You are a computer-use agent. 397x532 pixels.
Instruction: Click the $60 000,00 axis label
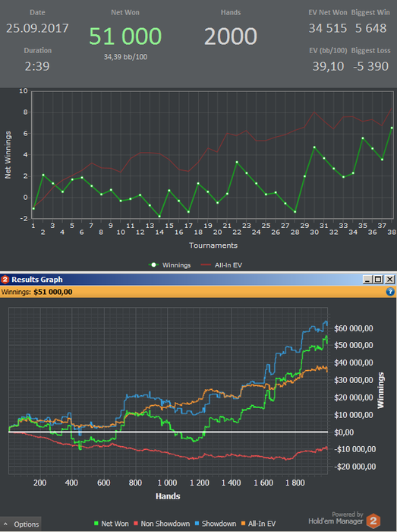(x=353, y=328)
